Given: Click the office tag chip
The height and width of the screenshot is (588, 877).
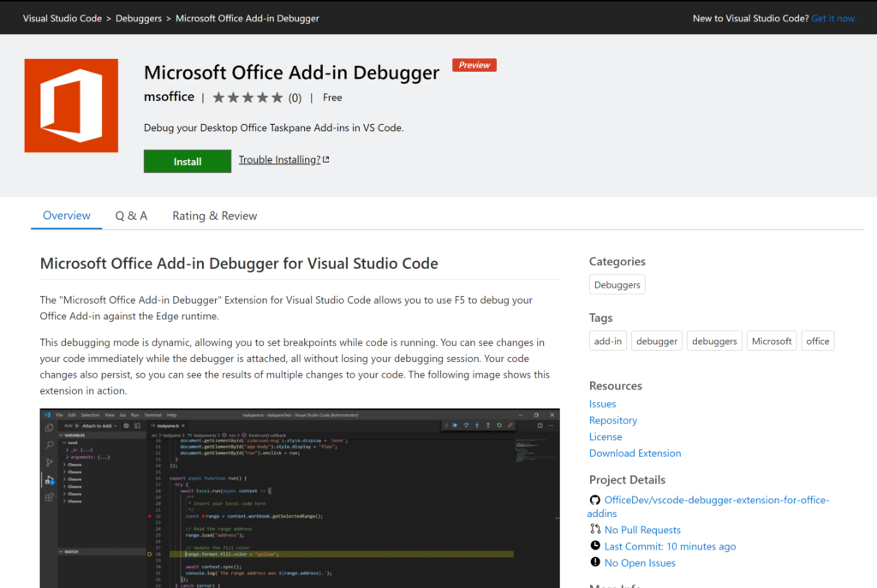Looking at the screenshot, I should click(x=817, y=340).
